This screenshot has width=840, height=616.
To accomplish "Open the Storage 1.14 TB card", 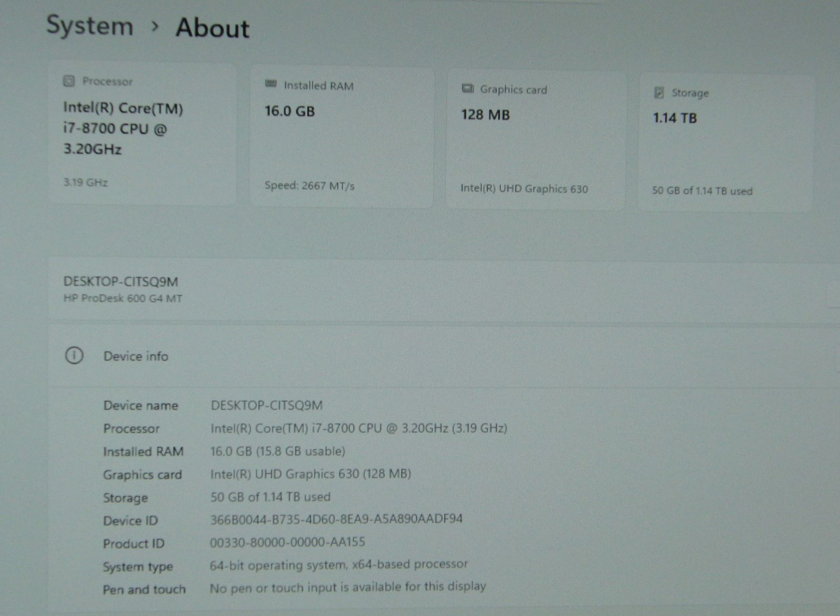I will click(x=726, y=142).
